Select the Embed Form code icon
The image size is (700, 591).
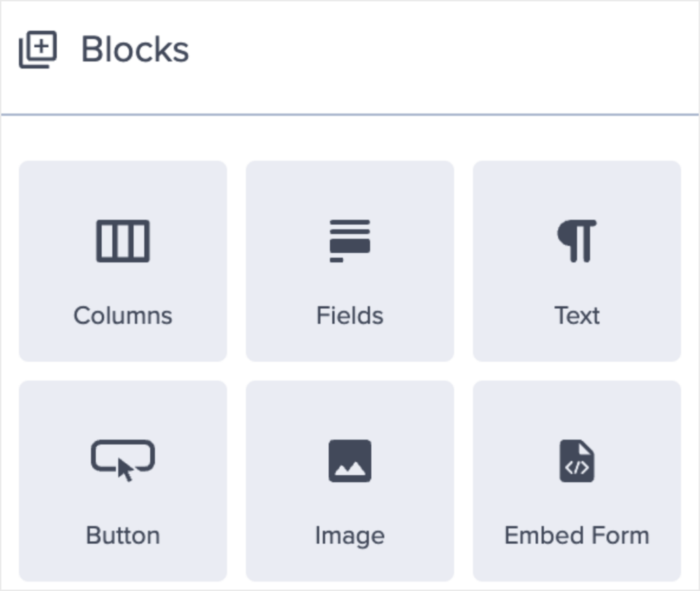click(576, 459)
